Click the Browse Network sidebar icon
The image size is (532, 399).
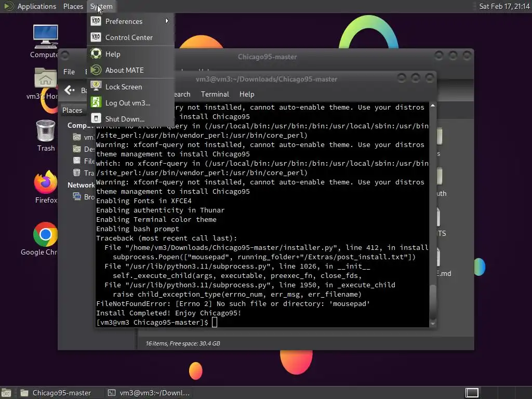(x=77, y=197)
